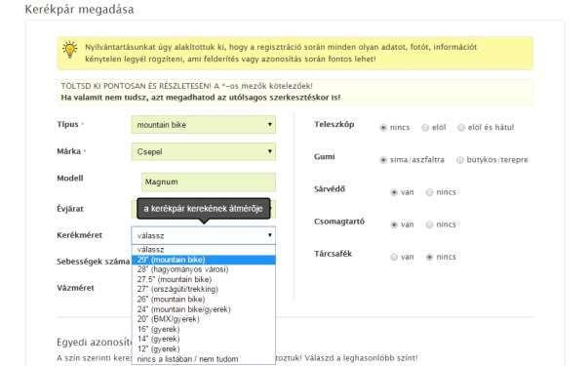
Task: Open the Márka dropdown showing Csepel
Action: click(x=204, y=151)
